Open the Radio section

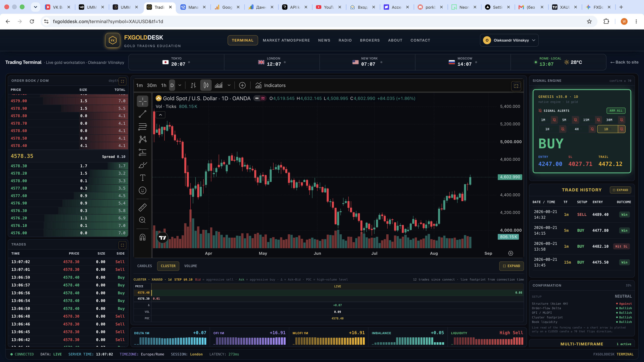pyautogui.click(x=345, y=40)
